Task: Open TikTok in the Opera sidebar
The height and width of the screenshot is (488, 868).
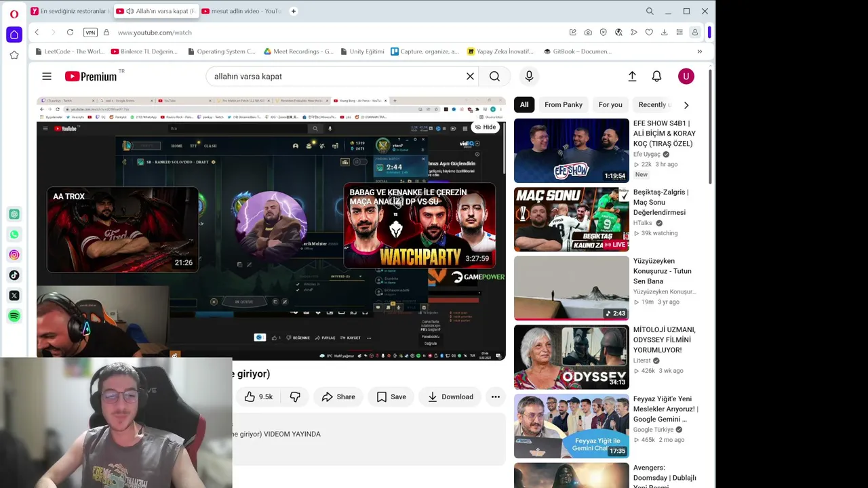Action: click(x=14, y=275)
